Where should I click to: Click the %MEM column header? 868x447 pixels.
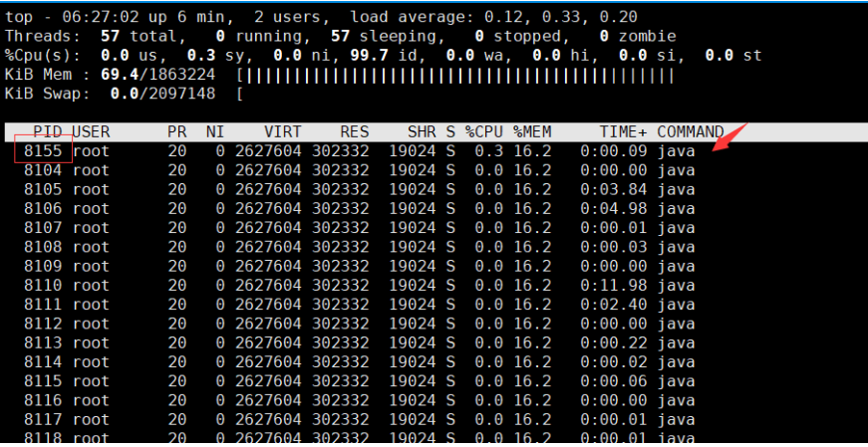(532, 131)
